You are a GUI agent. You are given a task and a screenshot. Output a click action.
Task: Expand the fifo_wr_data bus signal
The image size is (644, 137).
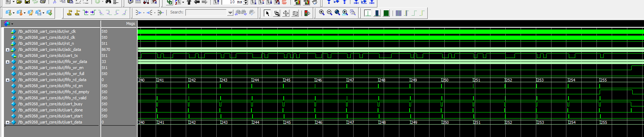point(7,62)
